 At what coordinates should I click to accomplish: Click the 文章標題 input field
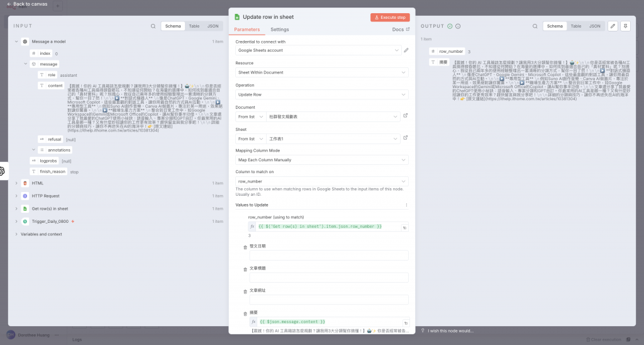click(328, 278)
